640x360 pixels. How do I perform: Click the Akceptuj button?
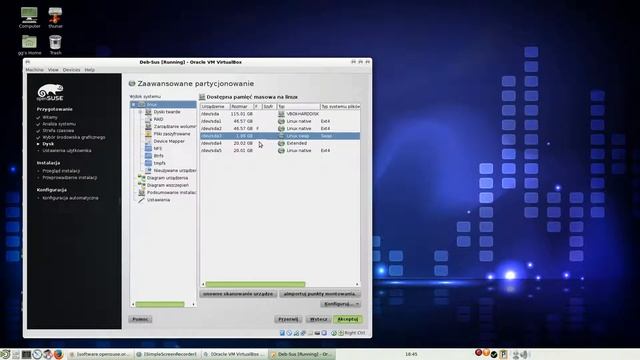click(348, 319)
